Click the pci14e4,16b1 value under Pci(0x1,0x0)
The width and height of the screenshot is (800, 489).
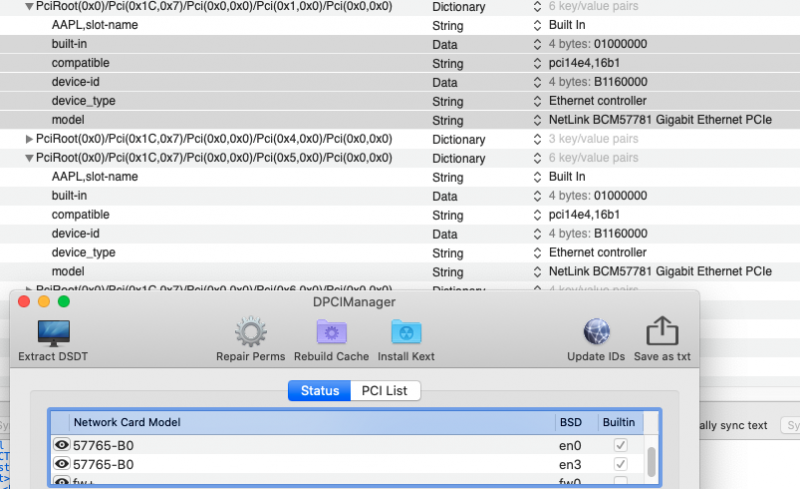(x=584, y=63)
